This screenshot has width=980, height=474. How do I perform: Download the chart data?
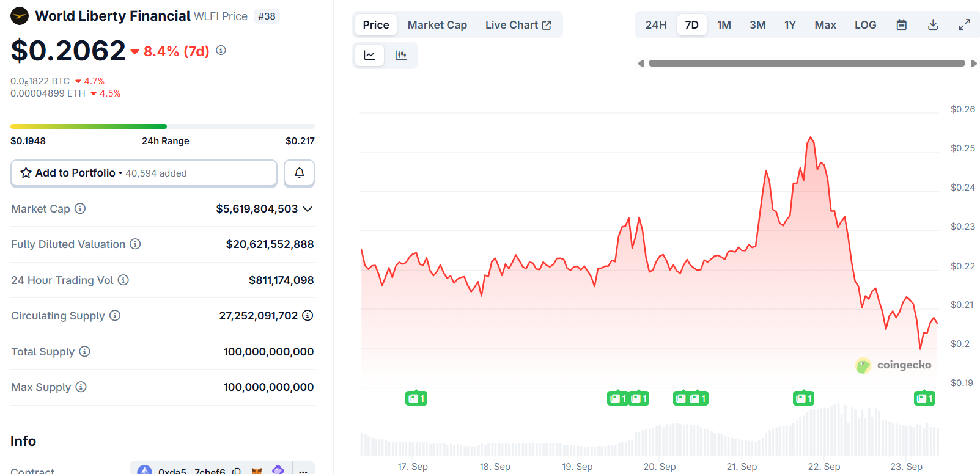pyautogui.click(x=933, y=25)
